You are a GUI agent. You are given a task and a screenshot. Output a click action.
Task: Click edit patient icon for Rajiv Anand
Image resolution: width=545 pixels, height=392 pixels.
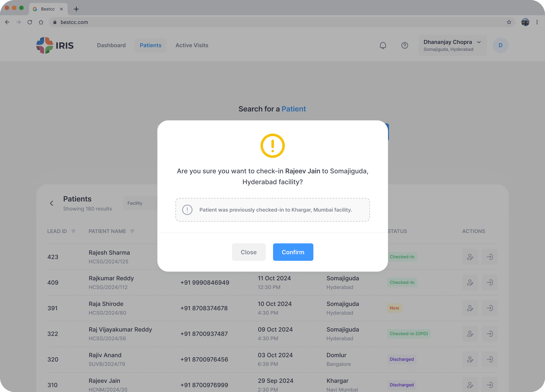(470, 359)
